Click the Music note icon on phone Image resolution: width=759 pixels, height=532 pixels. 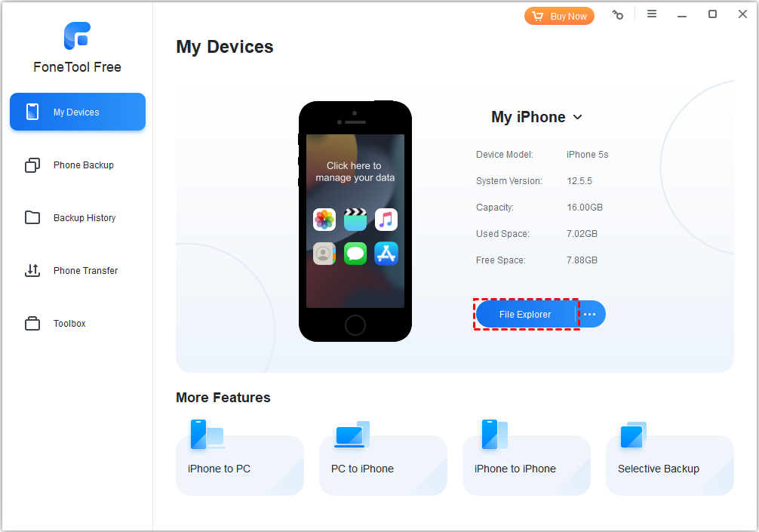(x=386, y=220)
